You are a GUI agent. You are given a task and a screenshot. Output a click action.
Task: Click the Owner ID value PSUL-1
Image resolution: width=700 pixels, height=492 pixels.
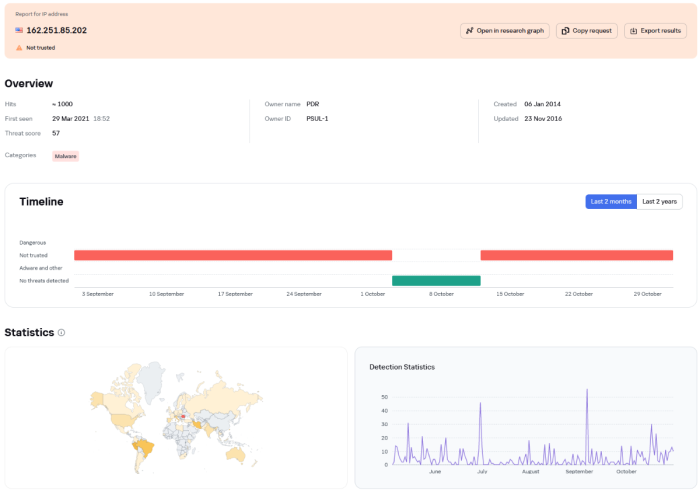[x=317, y=118]
